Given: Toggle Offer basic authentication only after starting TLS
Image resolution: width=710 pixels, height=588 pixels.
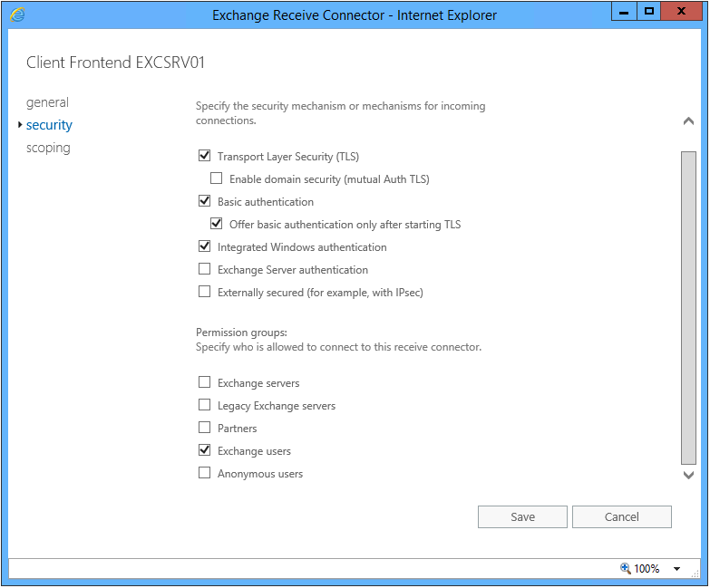Looking at the screenshot, I should [x=216, y=224].
